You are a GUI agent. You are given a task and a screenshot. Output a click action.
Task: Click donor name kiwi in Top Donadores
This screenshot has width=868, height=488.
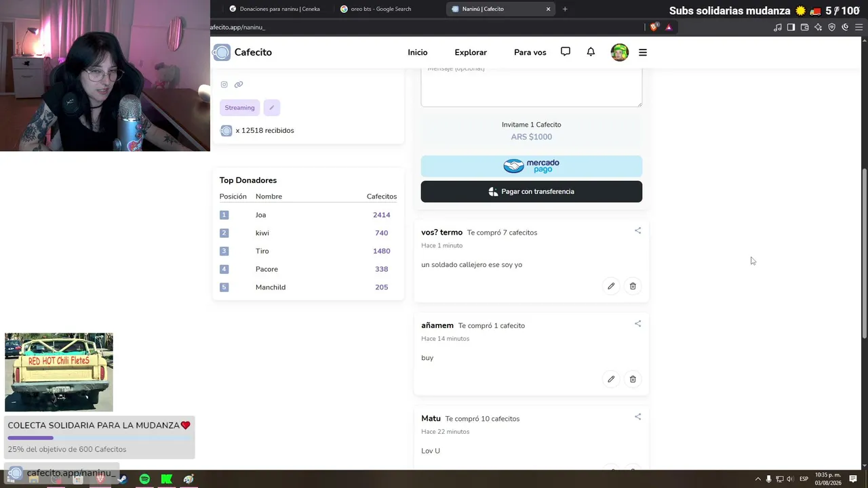[262, 233]
